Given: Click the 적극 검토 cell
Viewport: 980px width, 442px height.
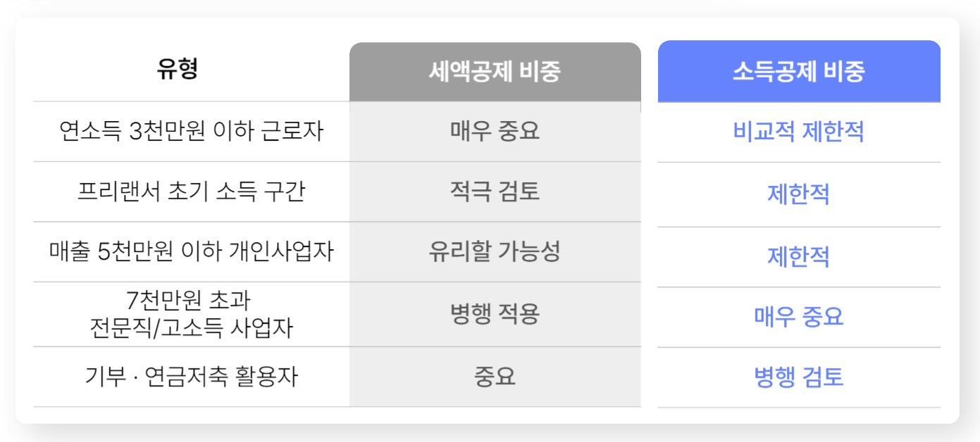Looking at the screenshot, I should click(495, 191).
